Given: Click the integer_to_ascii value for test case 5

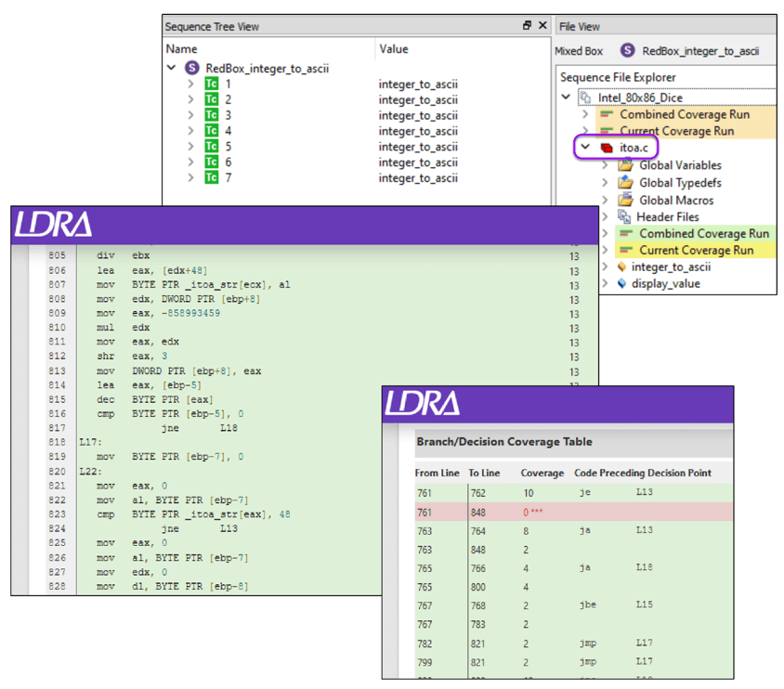Looking at the screenshot, I should pyautogui.click(x=418, y=147).
